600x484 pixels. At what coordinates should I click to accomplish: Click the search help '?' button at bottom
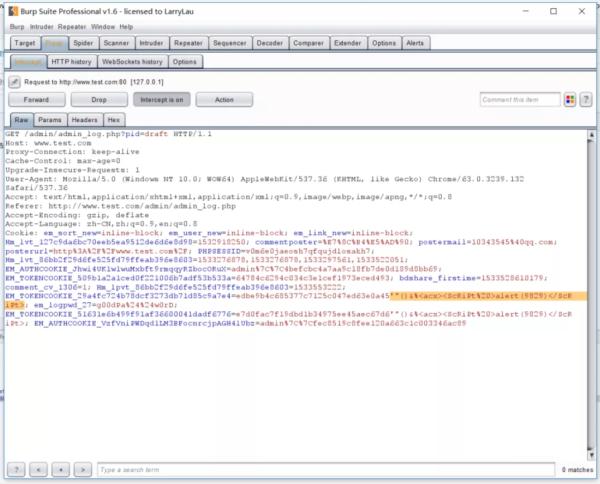click(x=17, y=469)
